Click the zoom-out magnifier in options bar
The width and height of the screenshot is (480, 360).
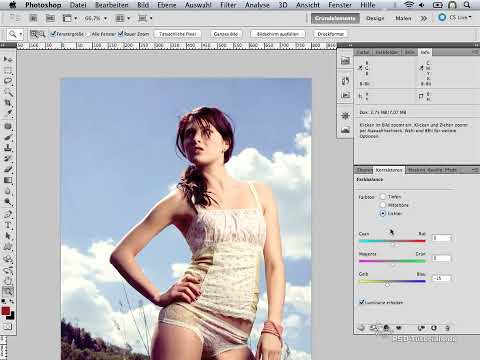pos(42,34)
